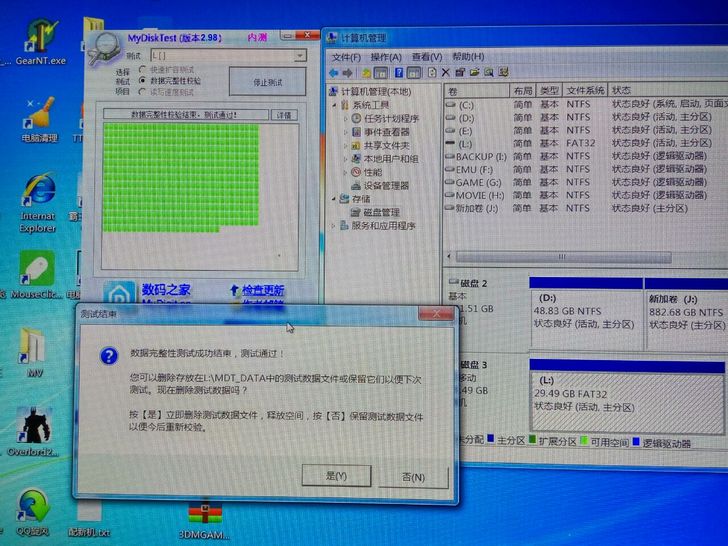728x546 pixels.
Task: Click the last toolbar icon with green checkmarks
Action: [x=504, y=72]
